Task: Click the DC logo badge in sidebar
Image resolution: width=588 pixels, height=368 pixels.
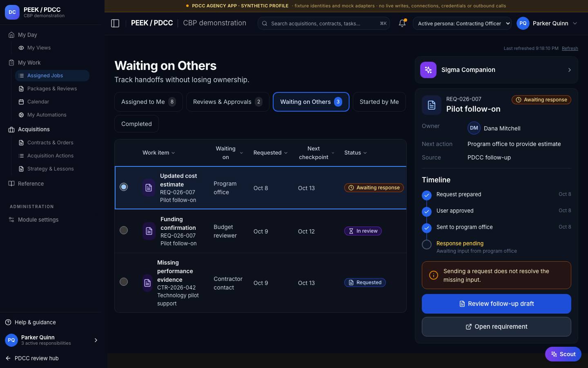Action: [x=12, y=12]
